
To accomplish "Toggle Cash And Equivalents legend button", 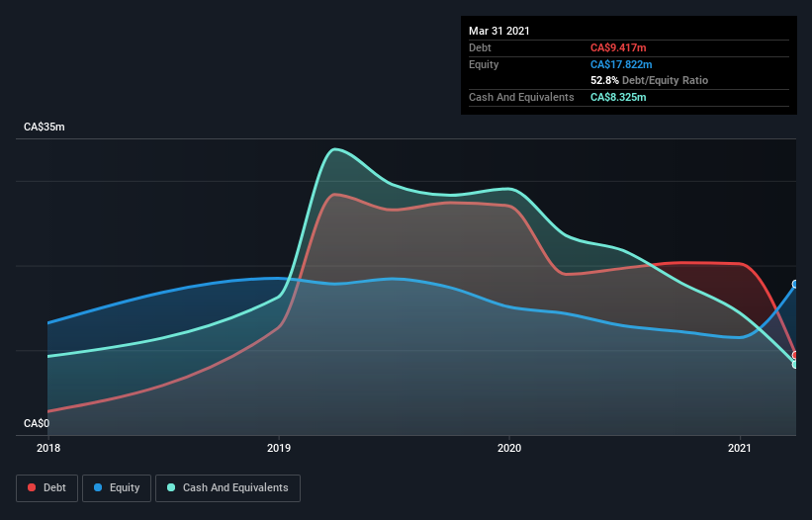I will point(227,488).
